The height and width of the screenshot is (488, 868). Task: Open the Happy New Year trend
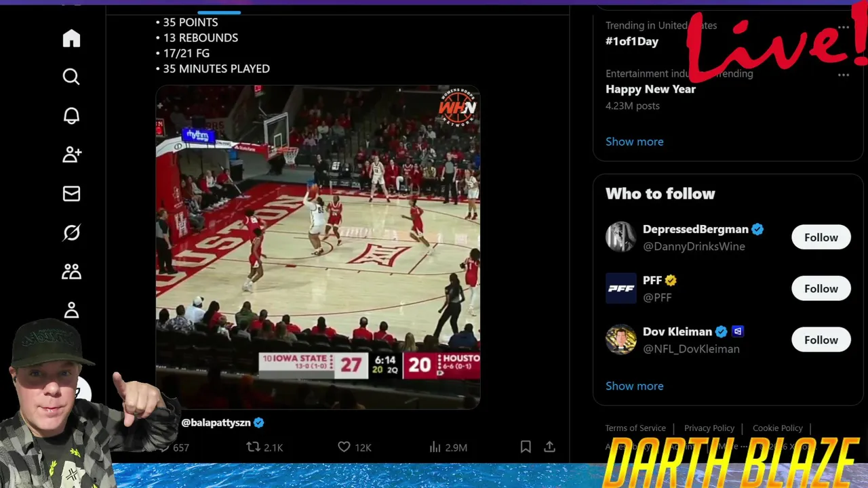[x=650, y=89]
